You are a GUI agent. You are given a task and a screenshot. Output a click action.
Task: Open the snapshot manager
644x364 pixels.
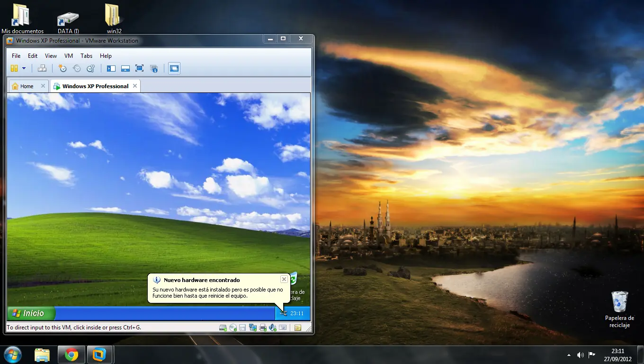pyautogui.click(x=91, y=68)
